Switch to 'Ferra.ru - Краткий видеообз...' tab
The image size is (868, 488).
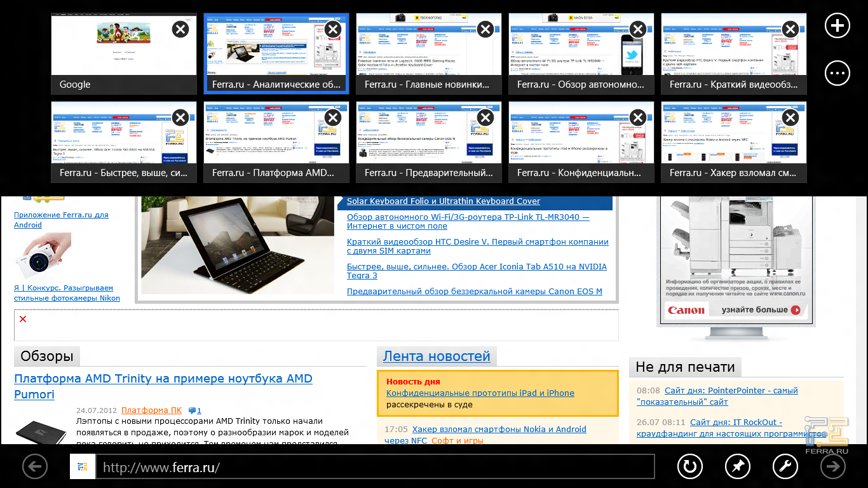pyautogui.click(x=734, y=54)
